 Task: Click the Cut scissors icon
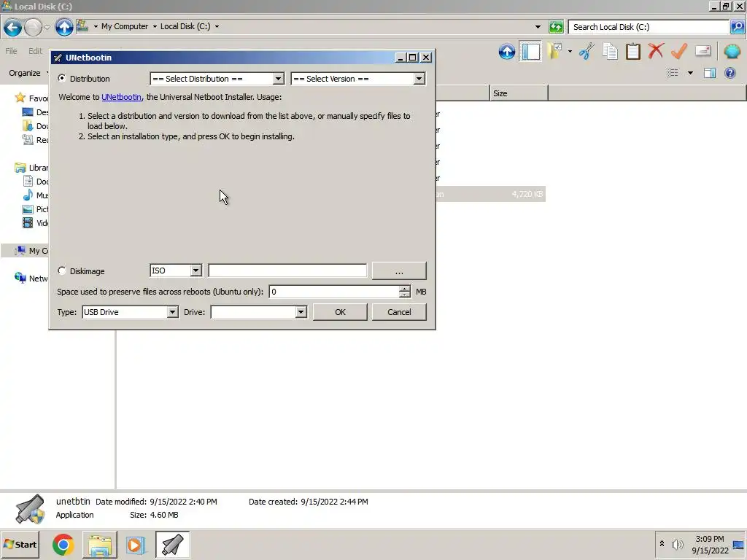[x=587, y=51]
